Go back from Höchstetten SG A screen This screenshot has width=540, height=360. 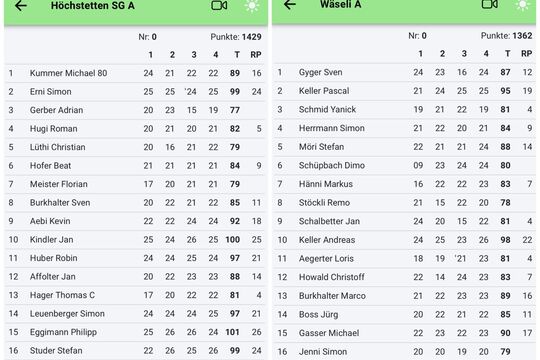pyautogui.click(x=21, y=6)
